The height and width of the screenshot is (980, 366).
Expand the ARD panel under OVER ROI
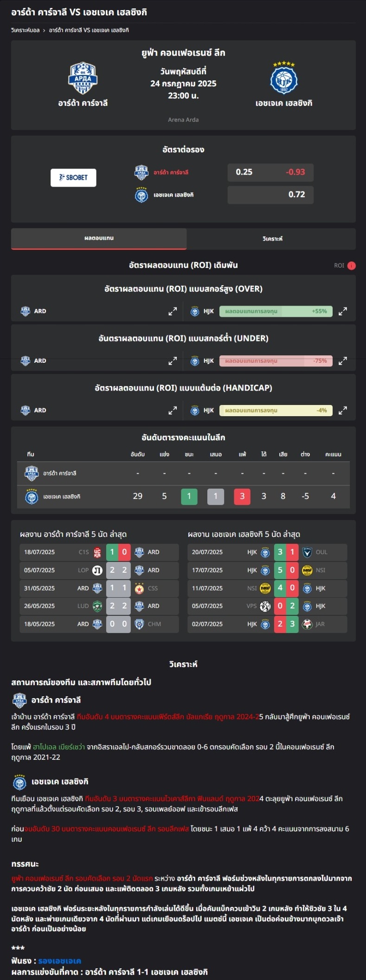[173, 311]
